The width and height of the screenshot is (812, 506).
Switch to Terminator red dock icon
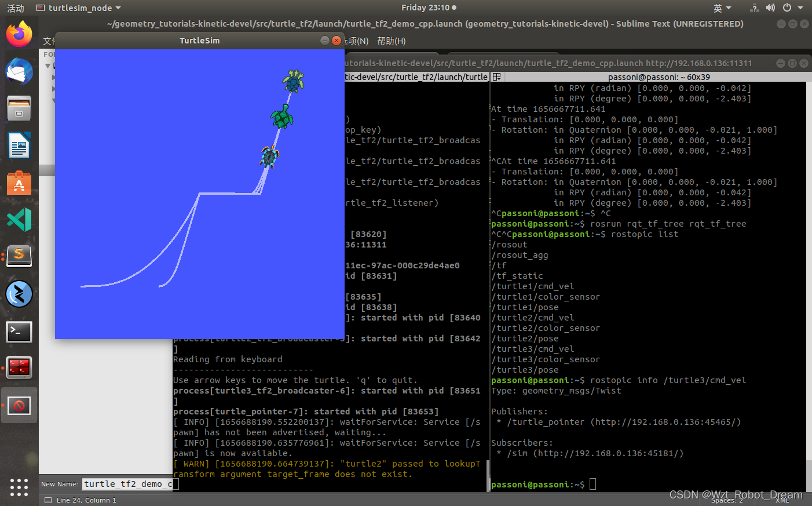(x=19, y=368)
